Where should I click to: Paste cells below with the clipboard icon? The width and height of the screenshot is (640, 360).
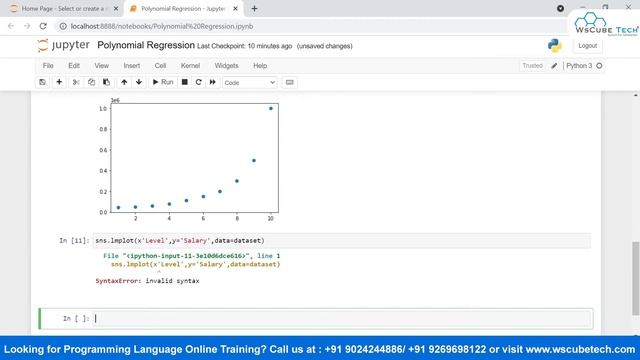click(x=107, y=82)
